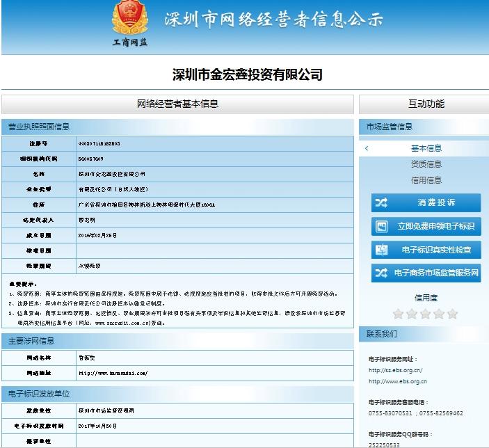
Task: Select the fifth 信用度 rating star
Action: (453, 314)
